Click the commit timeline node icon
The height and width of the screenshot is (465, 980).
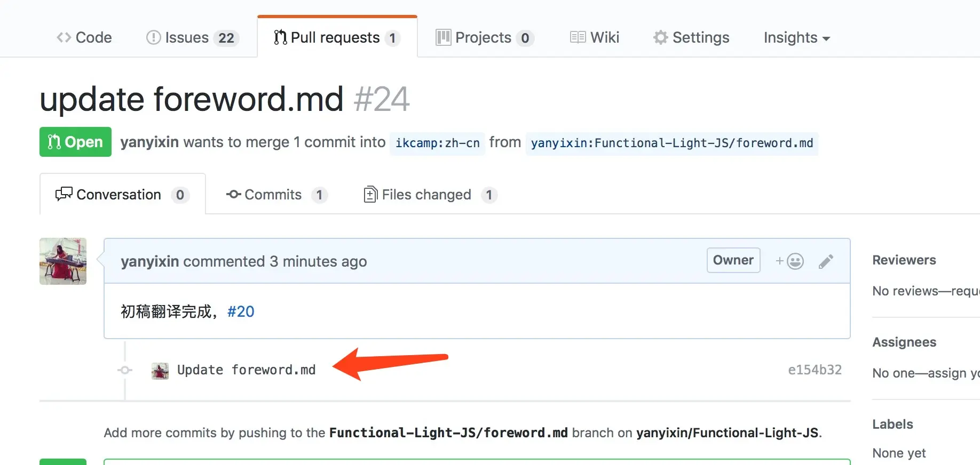tap(125, 370)
